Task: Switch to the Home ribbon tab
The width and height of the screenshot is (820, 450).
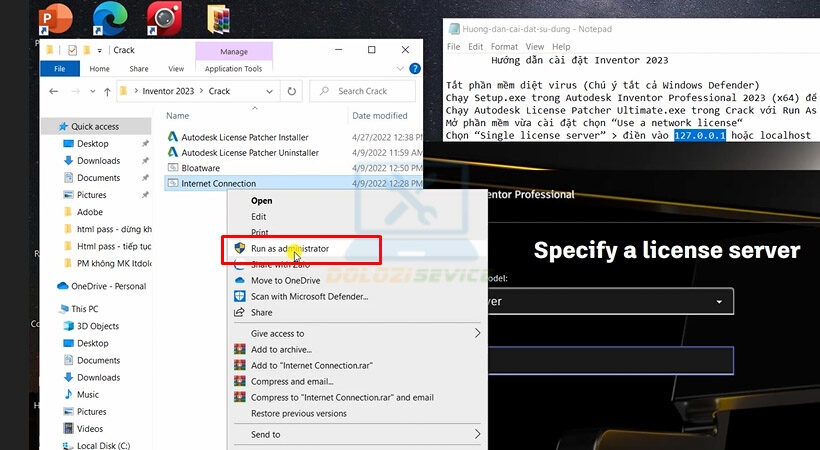Action: (99, 69)
